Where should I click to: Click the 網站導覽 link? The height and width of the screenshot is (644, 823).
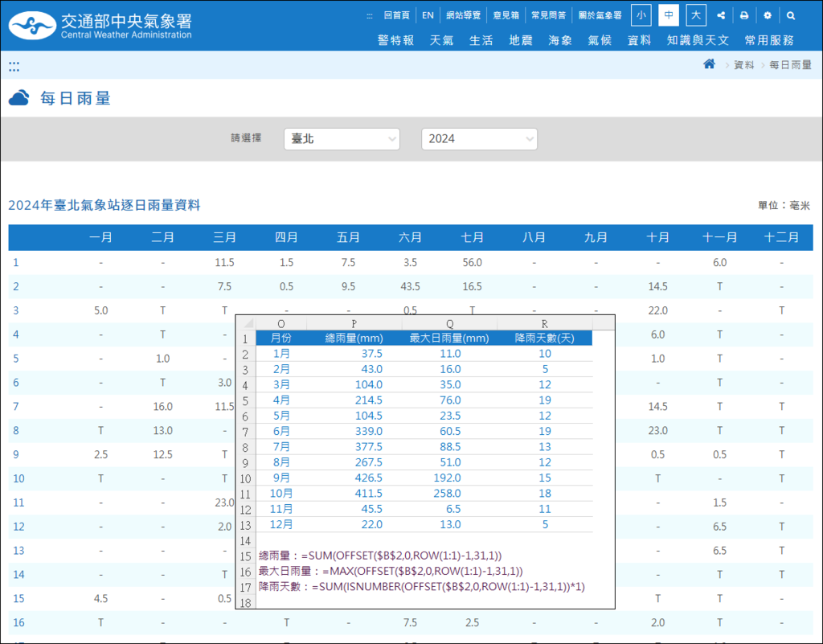(463, 15)
